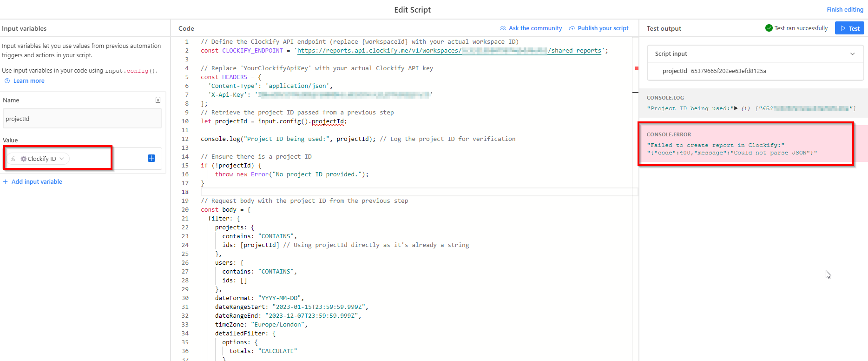This screenshot has height=361, width=868.
Task: Click the blue plus icon in Value field
Action: [151, 158]
